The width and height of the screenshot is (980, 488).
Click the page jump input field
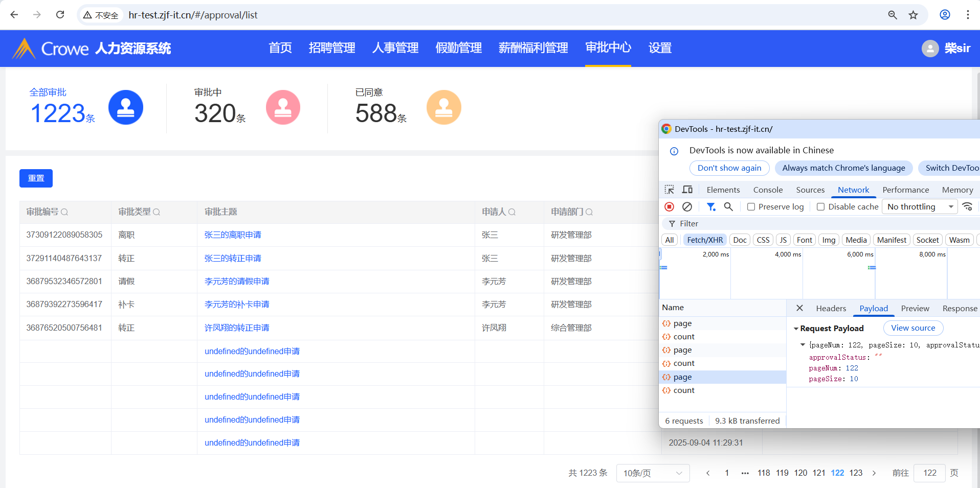coord(929,473)
